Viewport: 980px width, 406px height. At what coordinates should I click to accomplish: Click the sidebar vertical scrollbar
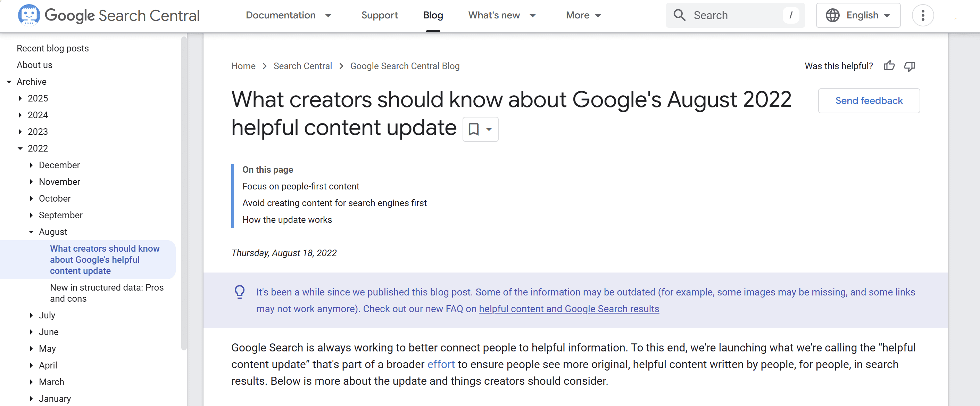184,194
